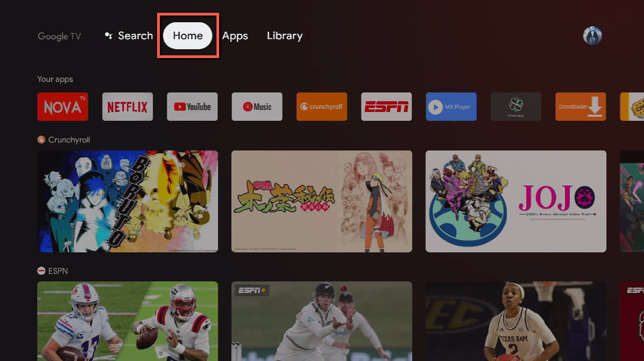644x361 pixels.
Task: Open the YouTube Music app
Action: pos(257,107)
